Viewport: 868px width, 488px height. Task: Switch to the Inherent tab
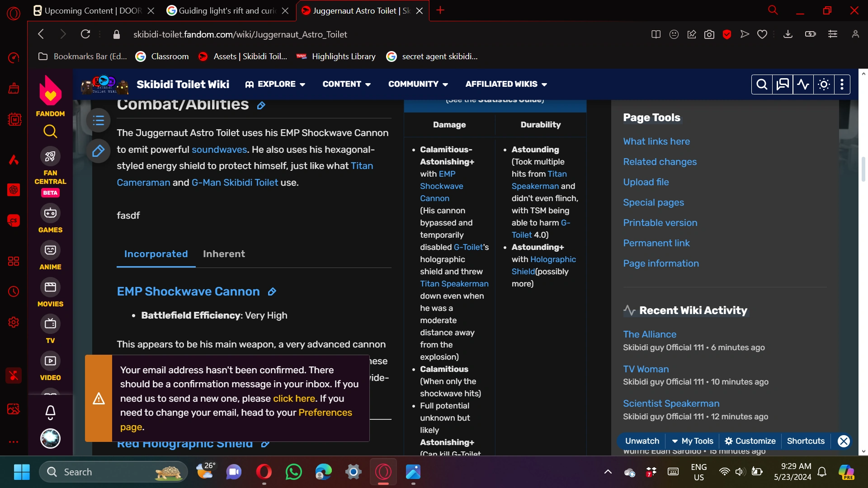(224, 254)
